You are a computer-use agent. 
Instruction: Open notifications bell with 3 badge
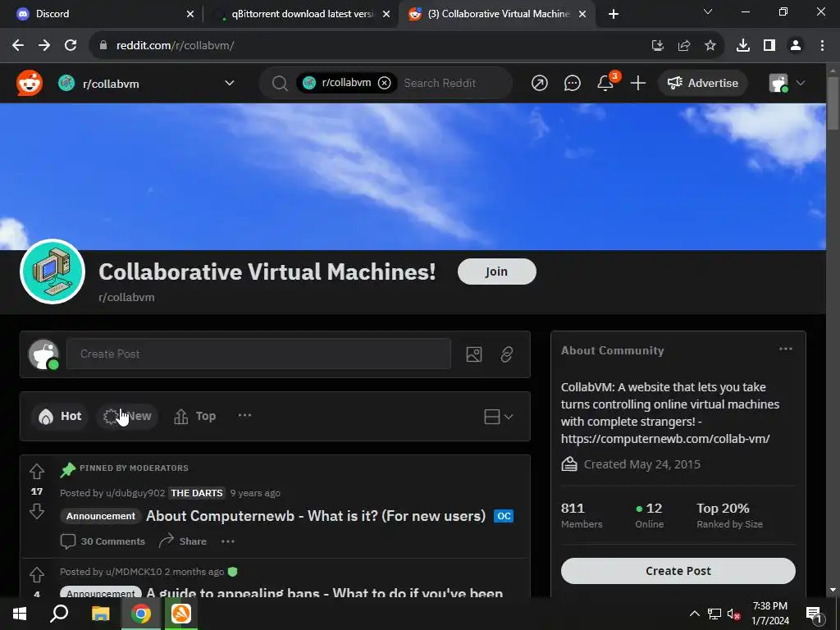605,83
